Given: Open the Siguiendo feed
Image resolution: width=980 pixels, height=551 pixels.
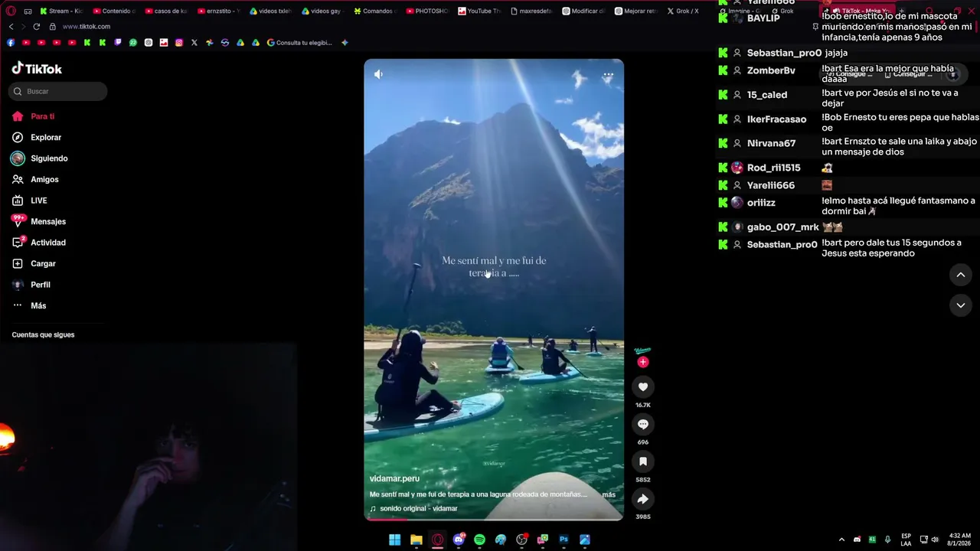Looking at the screenshot, I should tap(39, 158).
